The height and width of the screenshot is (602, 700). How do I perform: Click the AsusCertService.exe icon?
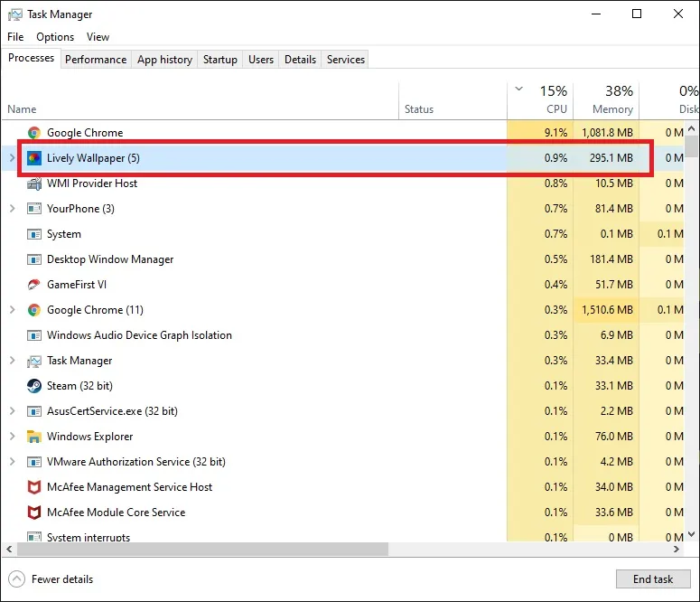pos(34,411)
